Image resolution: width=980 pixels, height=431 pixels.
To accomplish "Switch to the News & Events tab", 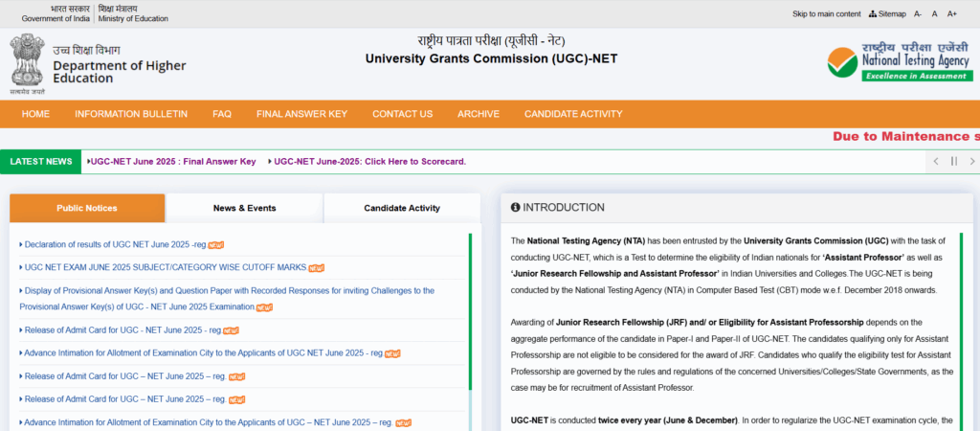I will pos(244,208).
